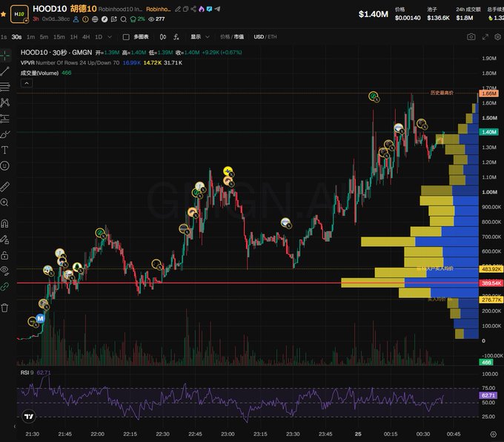
Task: Select the XABCD pattern tool
Action: [x=5, y=102]
